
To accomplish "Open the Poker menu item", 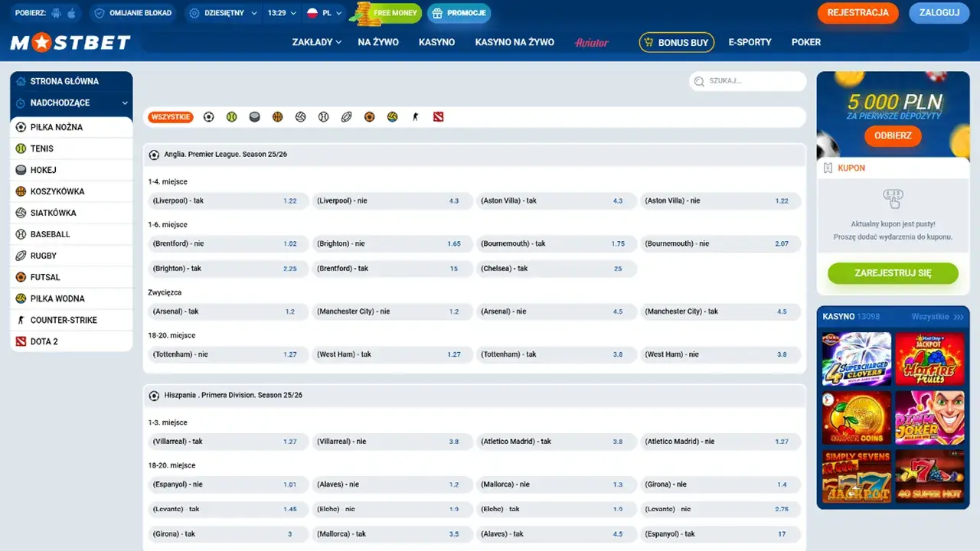I will point(806,43).
